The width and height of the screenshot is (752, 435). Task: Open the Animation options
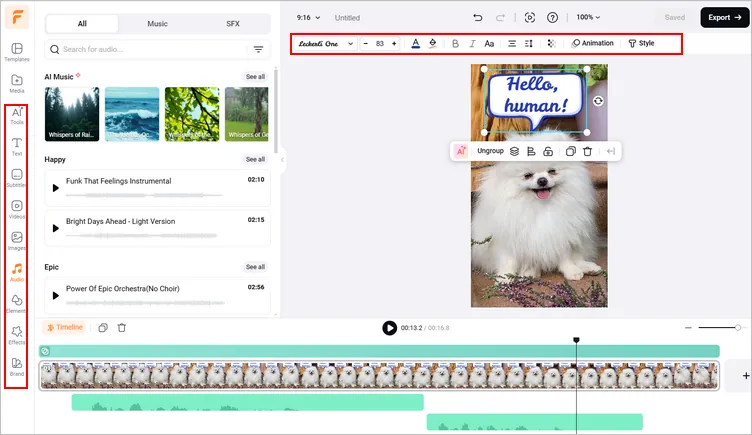pyautogui.click(x=592, y=43)
